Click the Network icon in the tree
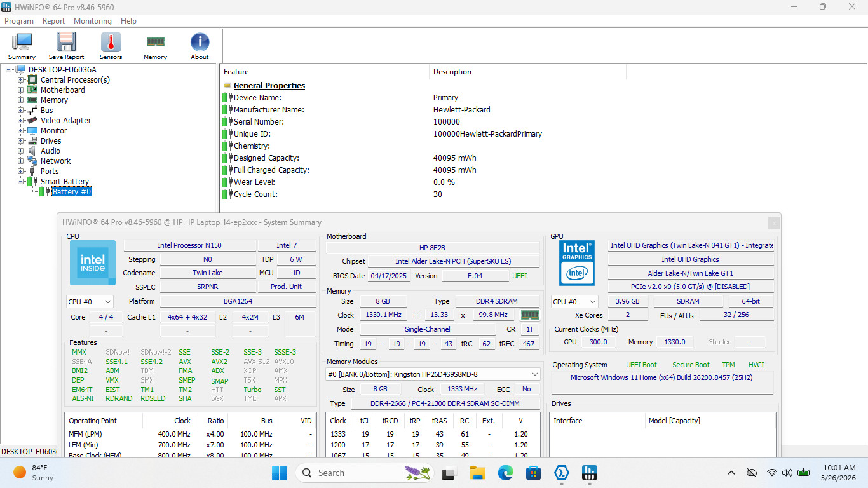This screenshot has height=488, width=868. [x=32, y=161]
